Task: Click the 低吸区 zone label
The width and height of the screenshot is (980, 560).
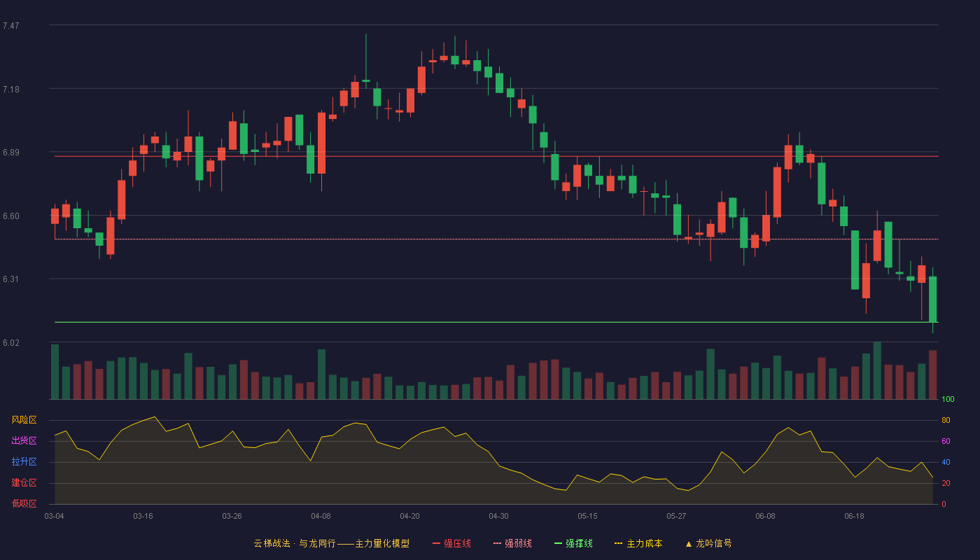Action: (24, 503)
